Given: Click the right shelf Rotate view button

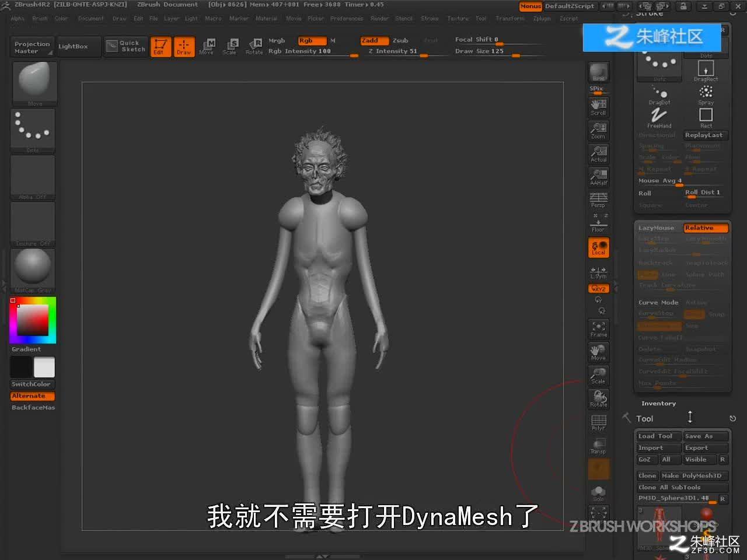Looking at the screenshot, I should (x=599, y=398).
